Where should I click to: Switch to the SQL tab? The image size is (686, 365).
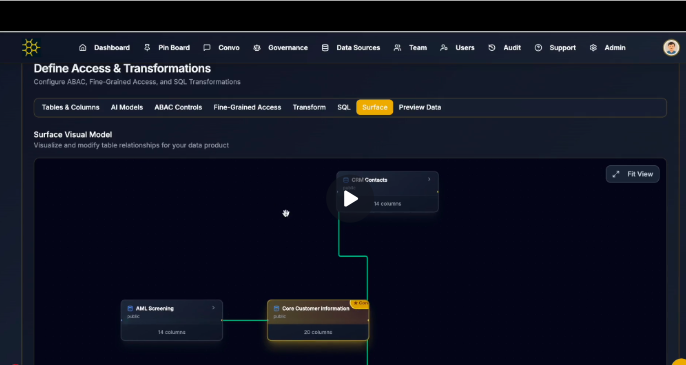pos(344,107)
